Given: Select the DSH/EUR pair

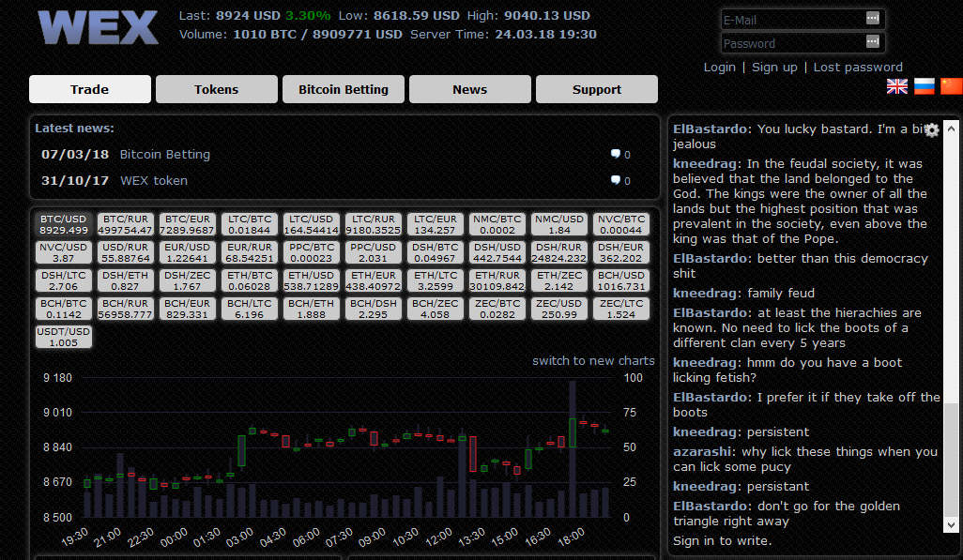Looking at the screenshot, I should (x=621, y=252).
